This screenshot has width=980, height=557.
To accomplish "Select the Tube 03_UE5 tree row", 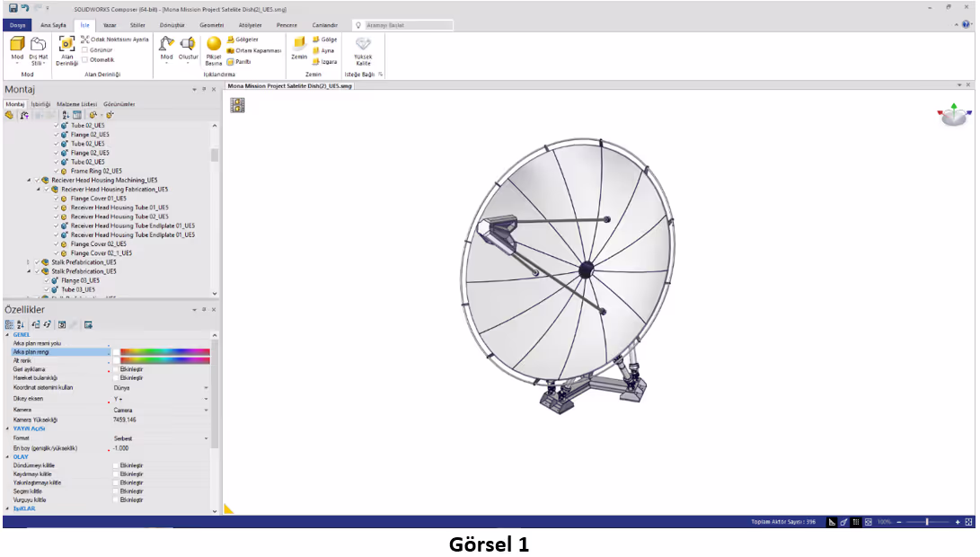I will [77, 290].
